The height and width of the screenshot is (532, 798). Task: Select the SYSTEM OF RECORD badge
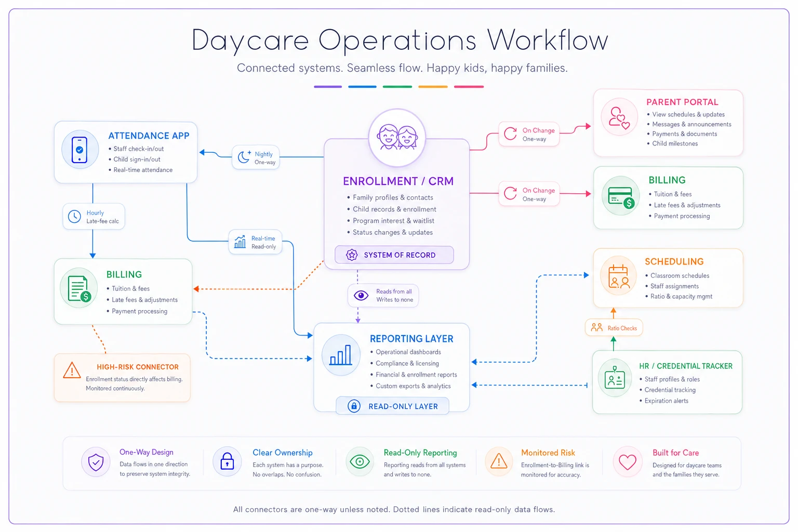pos(394,255)
